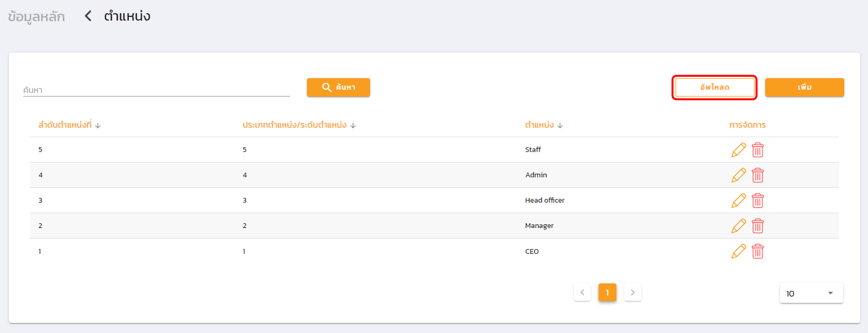The width and height of the screenshot is (868, 333).
Task: Edit the Admin position entry
Action: click(x=738, y=175)
